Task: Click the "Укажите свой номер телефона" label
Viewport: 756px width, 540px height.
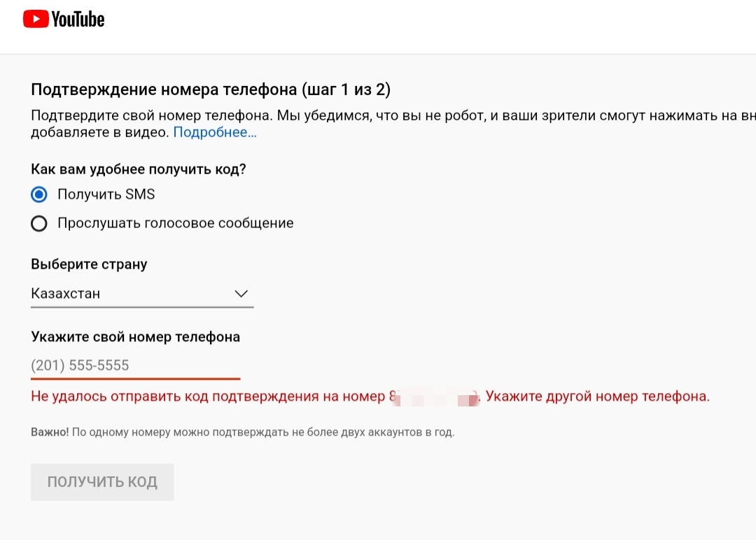Action: point(135,336)
